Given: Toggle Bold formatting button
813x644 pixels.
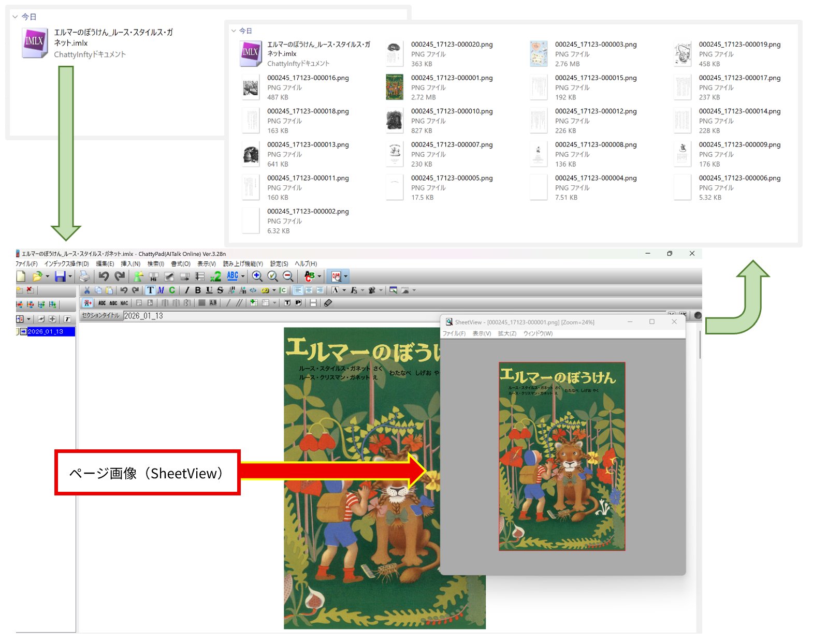Looking at the screenshot, I should [x=198, y=290].
